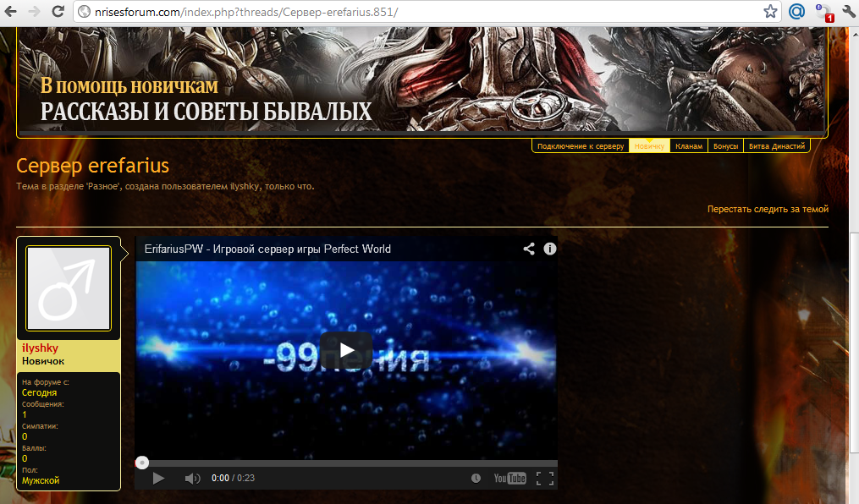Switch video to fullscreen

click(x=544, y=479)
